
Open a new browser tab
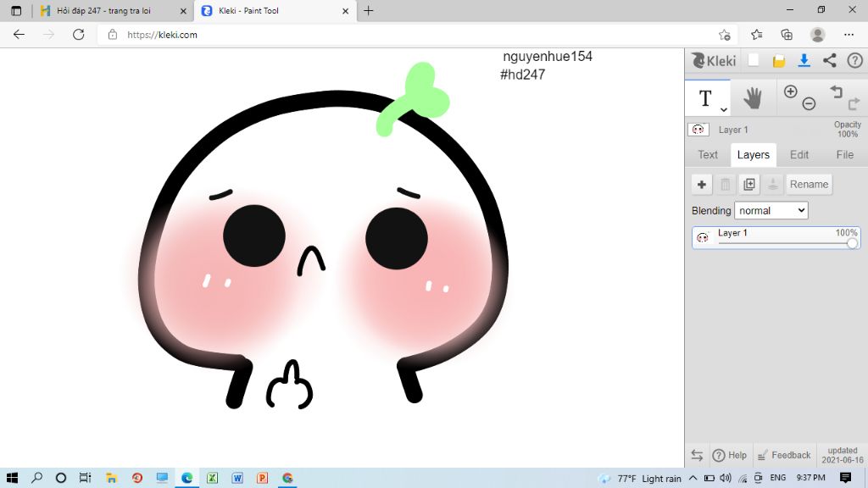pyautogui.click(x=368, y=10)
